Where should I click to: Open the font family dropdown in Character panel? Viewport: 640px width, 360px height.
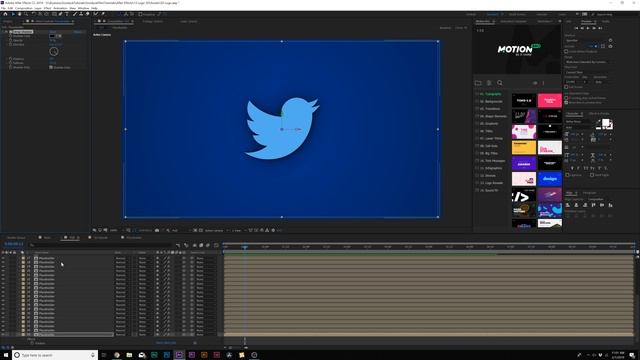tap(579, 121)
